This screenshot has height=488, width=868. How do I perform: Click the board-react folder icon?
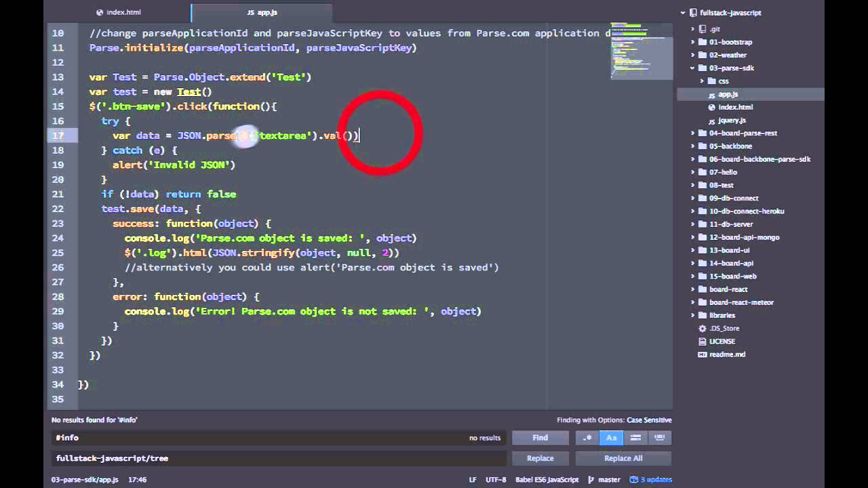click(703, 289)
